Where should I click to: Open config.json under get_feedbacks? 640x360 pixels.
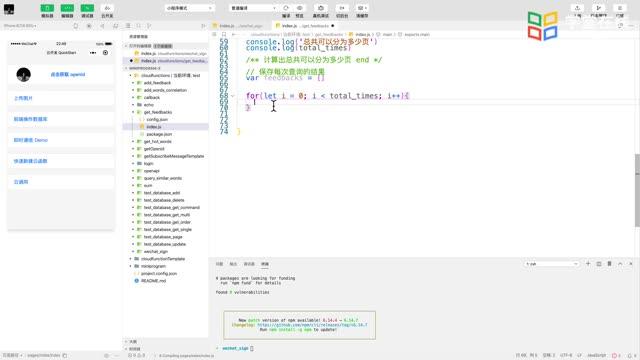[157, 120]
